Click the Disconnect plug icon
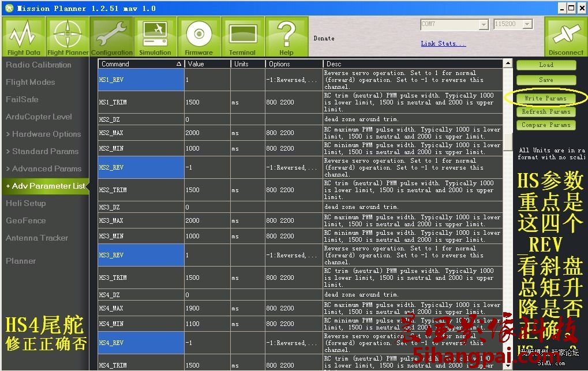588x371 pixels. (x=565, y=36)
